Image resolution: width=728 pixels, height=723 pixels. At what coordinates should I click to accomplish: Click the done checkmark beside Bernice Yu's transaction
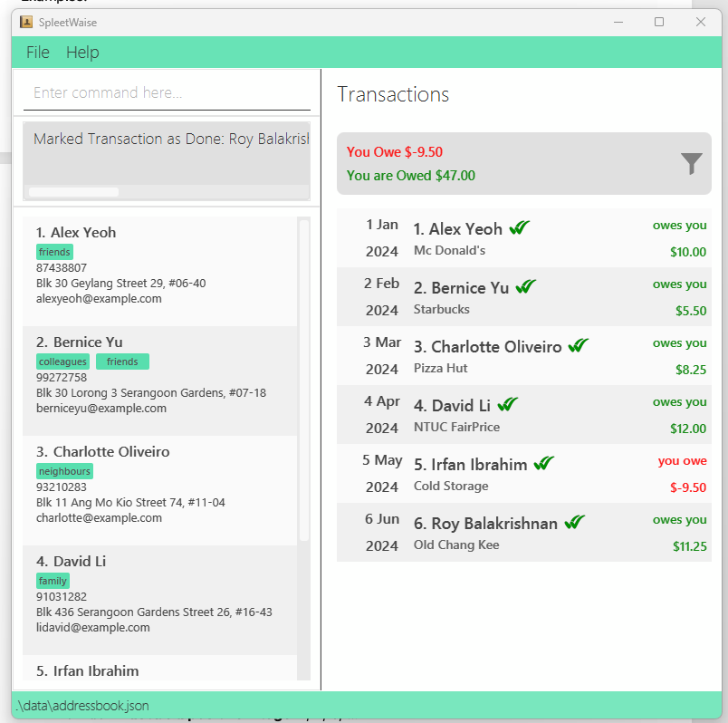coord(525,286)
